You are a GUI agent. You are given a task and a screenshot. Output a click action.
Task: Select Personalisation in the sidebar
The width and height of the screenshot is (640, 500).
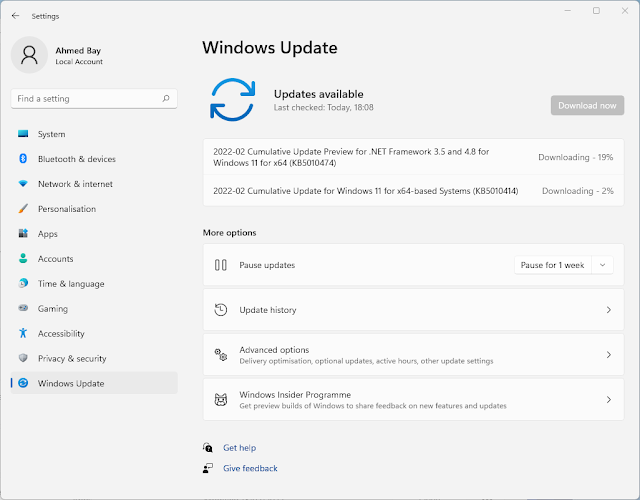coord(94,209)
